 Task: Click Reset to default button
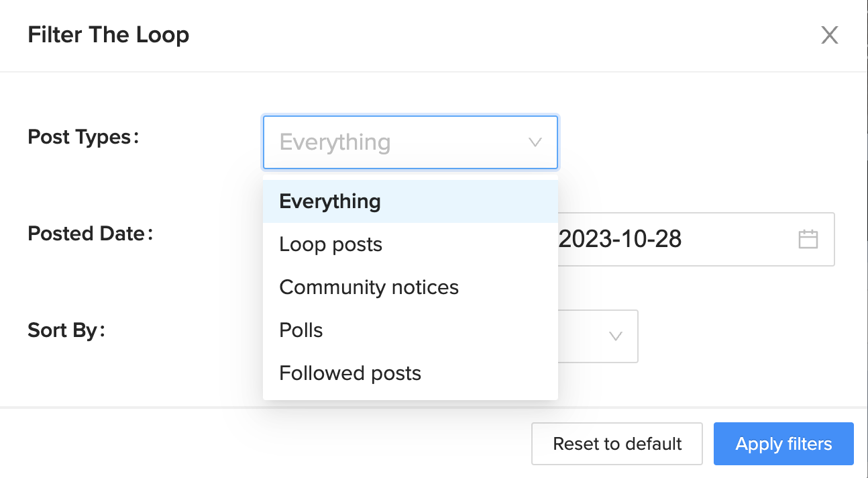[x=617, y=444]
